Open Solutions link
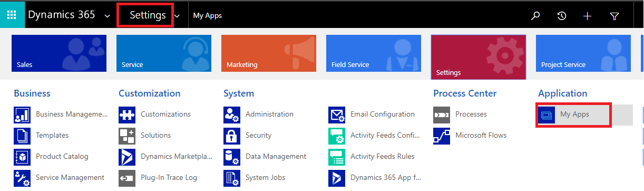The width and height of the screenshot is (644, 191). pyautogui.click(x=156, y=136)
